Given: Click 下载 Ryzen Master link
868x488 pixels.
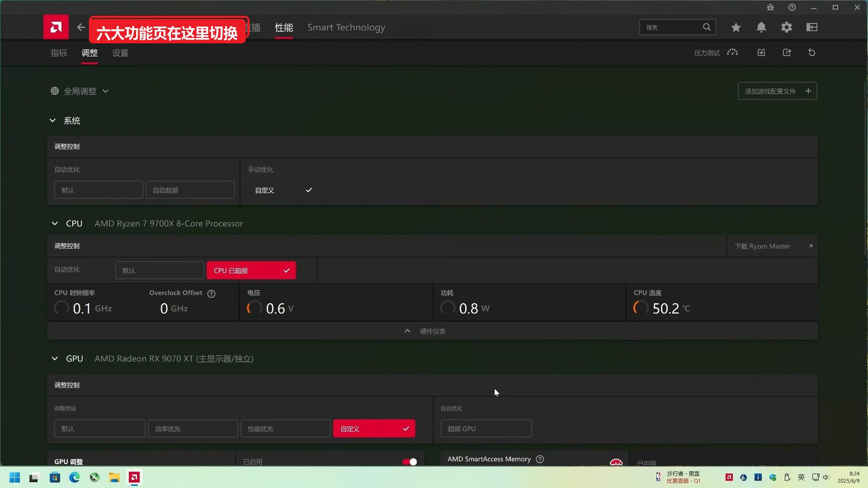Looking at the screenshot, I should tap(773, 246).
